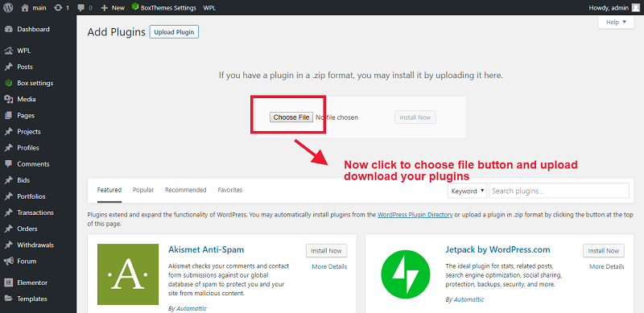Click the Add Plugins heading

pyautogui.click(x=116, y=32)
